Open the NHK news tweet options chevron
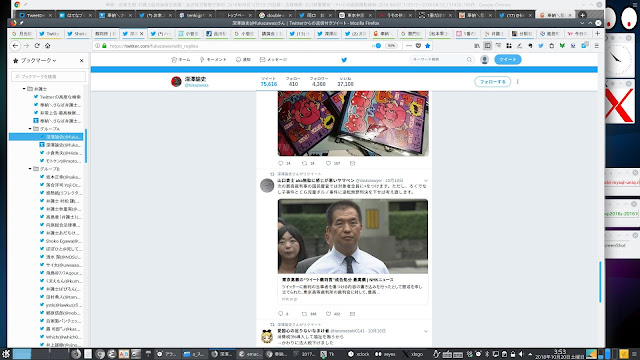640x360 pixels. click(x=426, y=180)
